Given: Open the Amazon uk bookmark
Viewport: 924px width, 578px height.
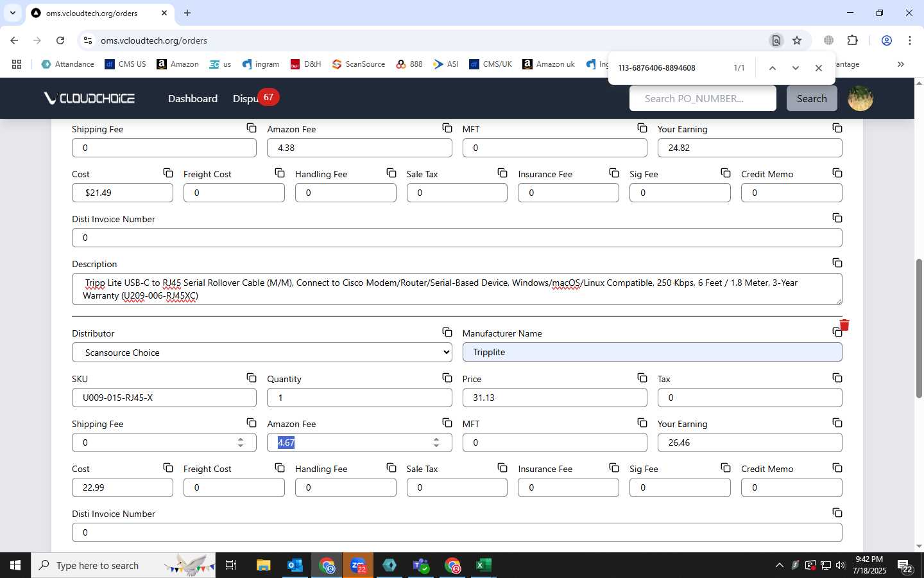Looking at the screenshot, I should pyautogui.click(x=549, y=64).
